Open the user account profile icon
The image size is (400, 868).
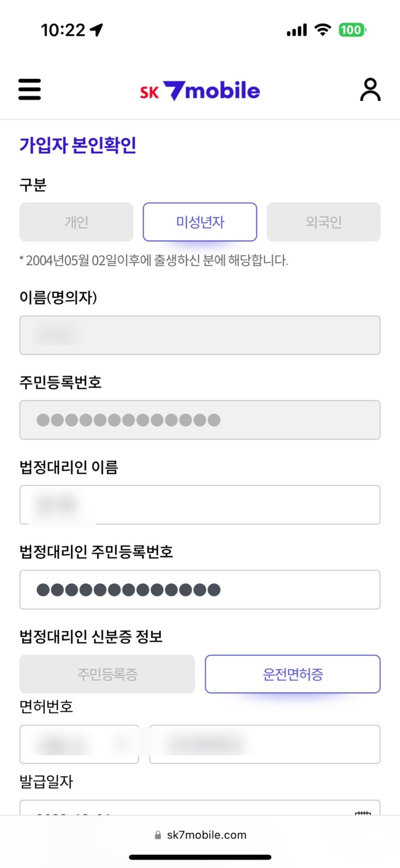click(x=370, y=90)
